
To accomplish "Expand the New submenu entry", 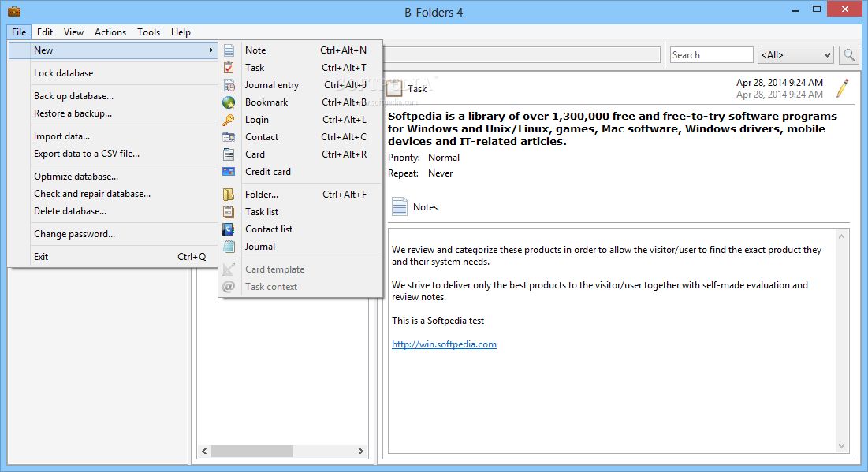I will 113,50.
